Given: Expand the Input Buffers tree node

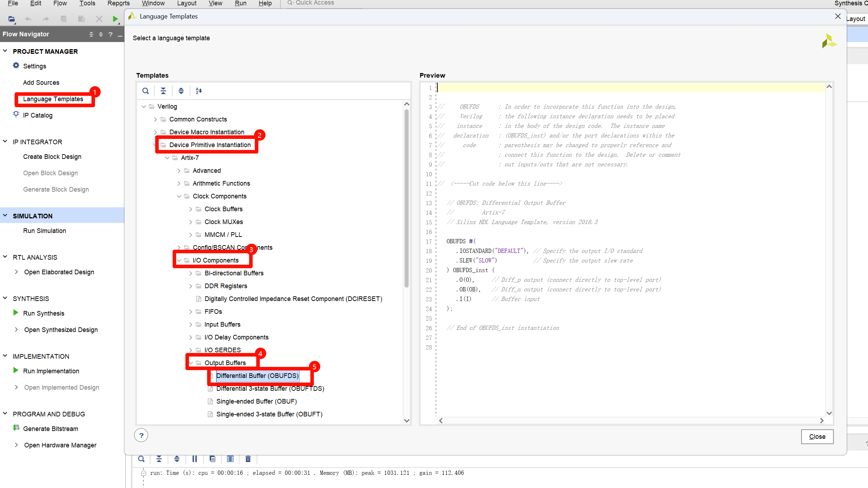Looking at the screenshot, I should (x=191, y=325).
